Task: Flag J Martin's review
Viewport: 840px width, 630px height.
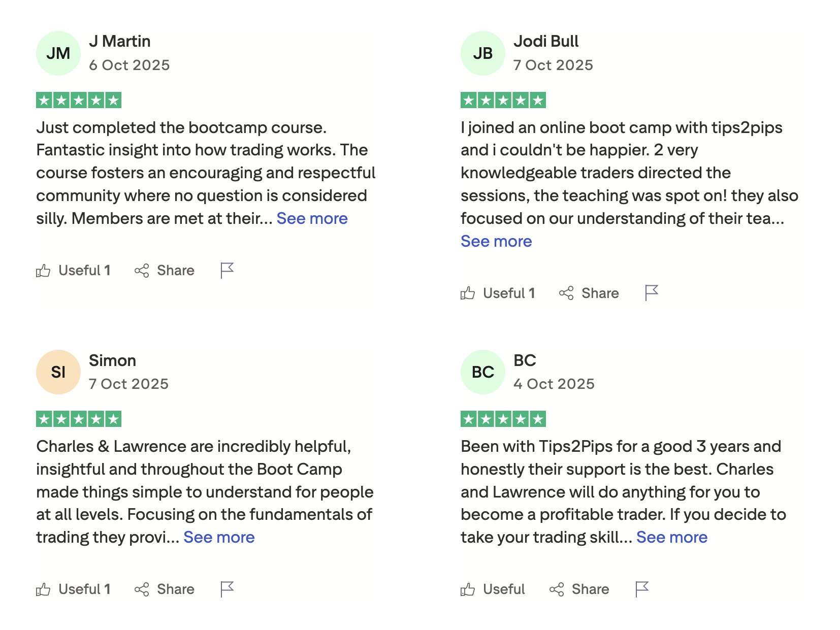Action: point(227,271)
